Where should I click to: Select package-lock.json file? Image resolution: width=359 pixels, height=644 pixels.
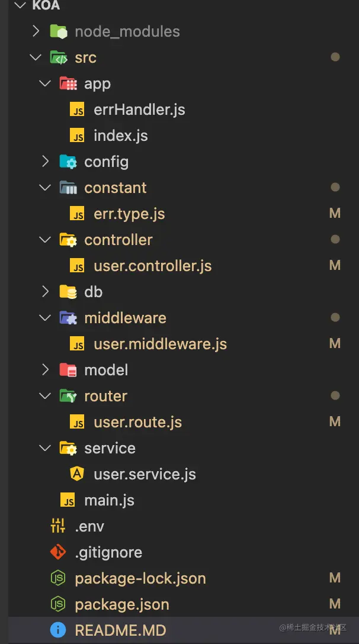click(140, 578)
